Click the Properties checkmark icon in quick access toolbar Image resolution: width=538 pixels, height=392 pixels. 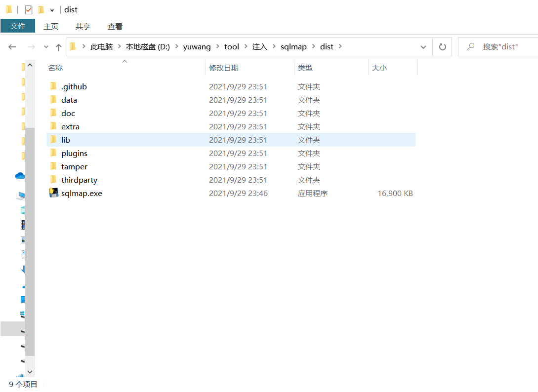29,10
